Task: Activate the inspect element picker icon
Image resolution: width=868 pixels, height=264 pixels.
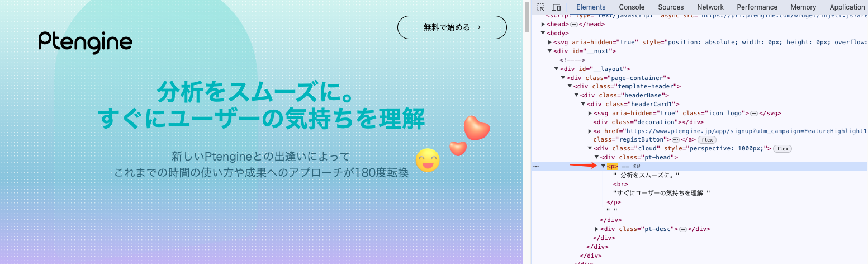Action: point(540,7)
